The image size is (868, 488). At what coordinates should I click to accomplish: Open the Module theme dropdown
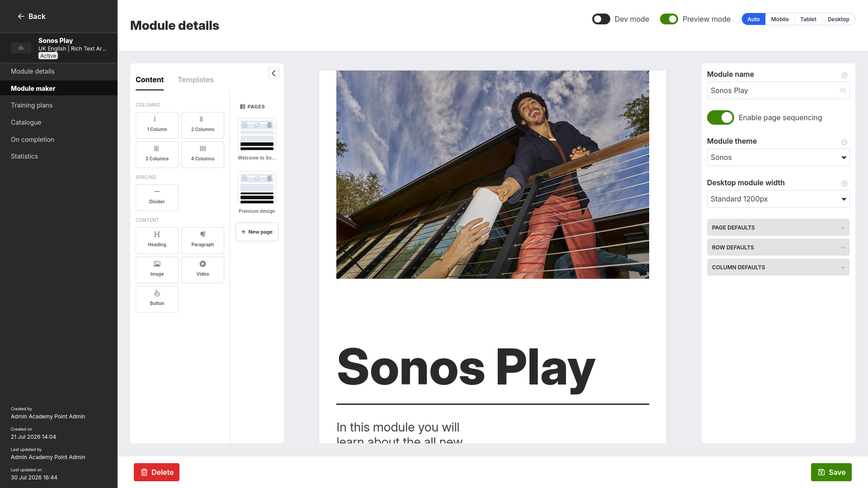(778, 157)
